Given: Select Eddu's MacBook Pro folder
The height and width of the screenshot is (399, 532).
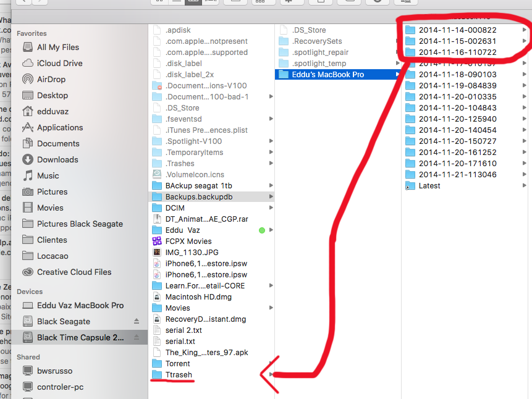Looking at the screenshot, I should (338, 74).
